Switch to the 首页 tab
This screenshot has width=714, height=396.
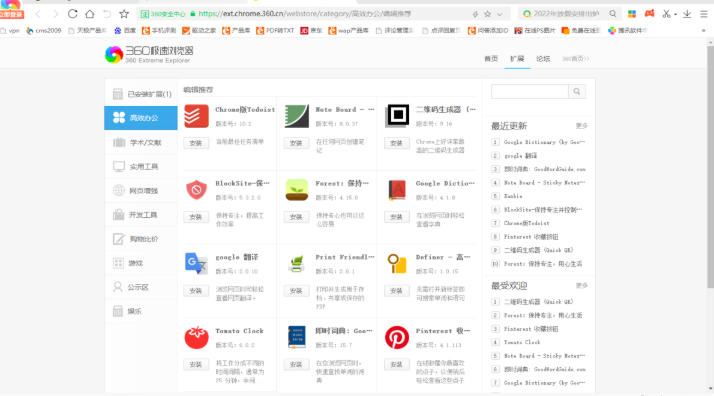pyautogui.click(x=491, y=59)
